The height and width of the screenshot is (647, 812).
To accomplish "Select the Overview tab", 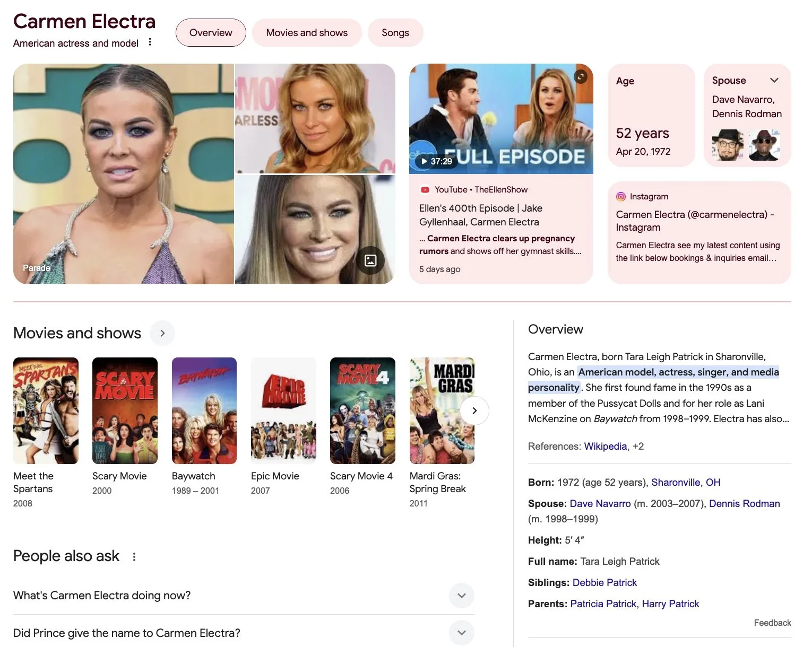I will coord(211,33).
